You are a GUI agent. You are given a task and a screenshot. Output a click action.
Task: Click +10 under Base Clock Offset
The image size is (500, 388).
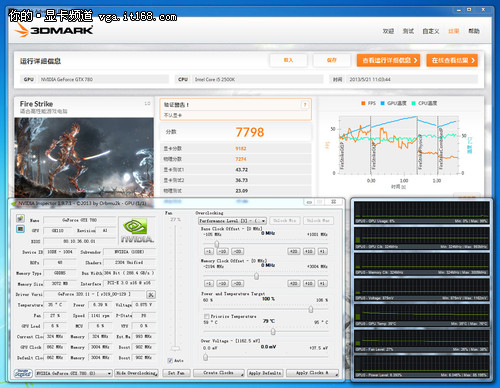click(309, 251)
